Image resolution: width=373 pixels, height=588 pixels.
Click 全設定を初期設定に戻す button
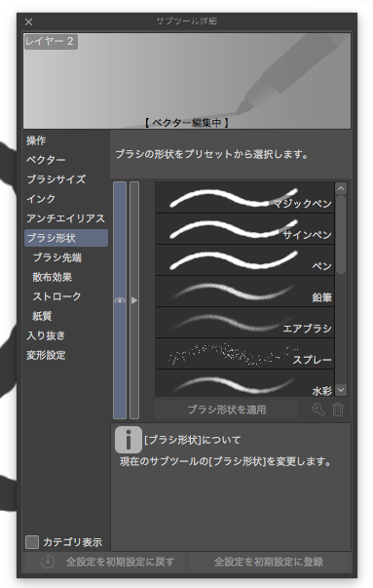[105, 562]
